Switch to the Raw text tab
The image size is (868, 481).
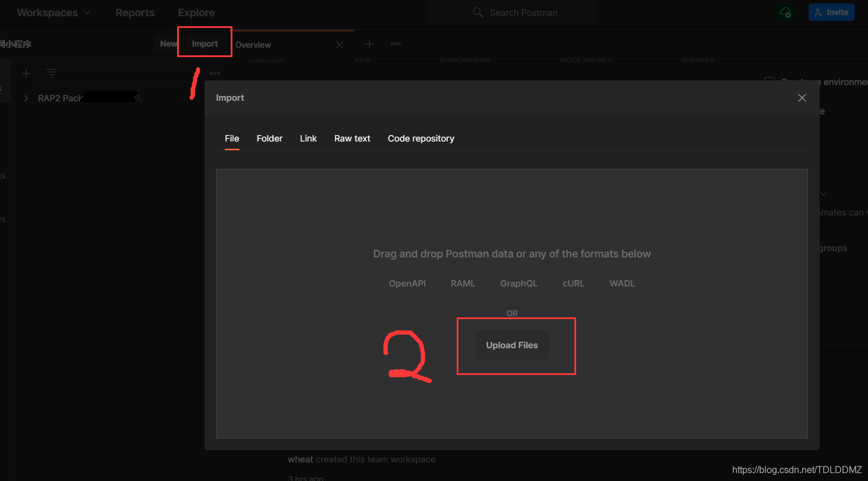point(352,139)
